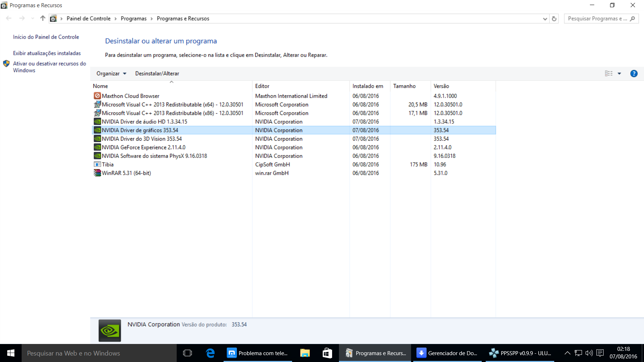This screenshot has height=362, width=644.
Task: Expand the chevron after Programas breadcrumb
Action: coord(151,19)
